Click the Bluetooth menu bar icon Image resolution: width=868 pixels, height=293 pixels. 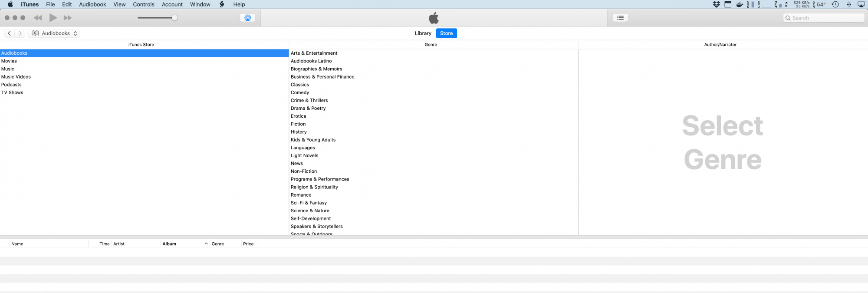click(x=849, y=4)
